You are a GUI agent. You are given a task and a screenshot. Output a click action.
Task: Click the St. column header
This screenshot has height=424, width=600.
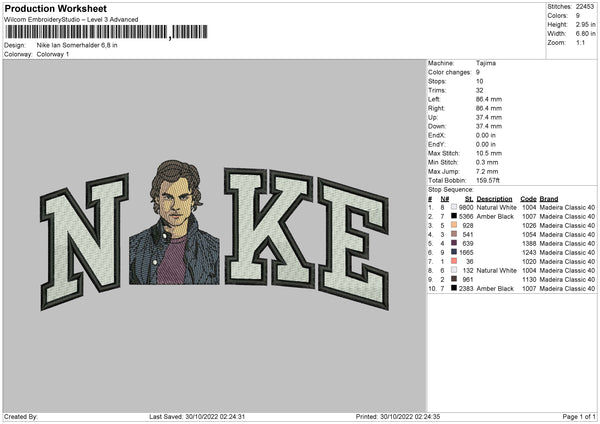point(469,199)
